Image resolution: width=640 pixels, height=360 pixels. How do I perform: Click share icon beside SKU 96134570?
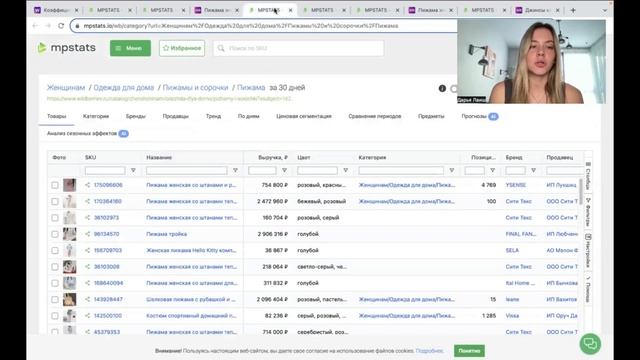pos(87,234)
